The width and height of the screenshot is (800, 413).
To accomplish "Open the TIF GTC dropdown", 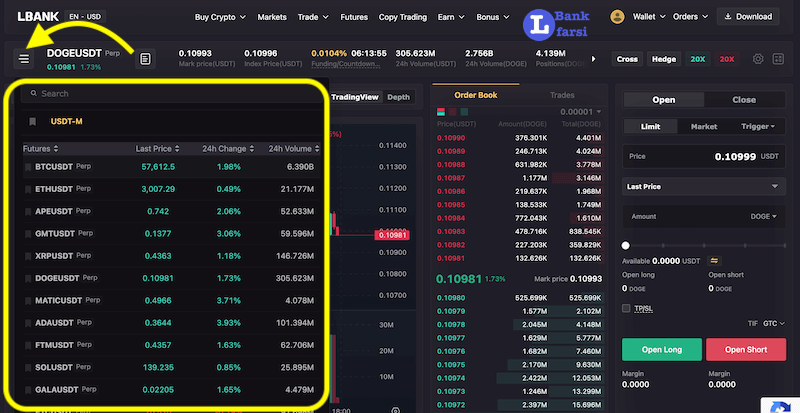I will tap(773, 325).
